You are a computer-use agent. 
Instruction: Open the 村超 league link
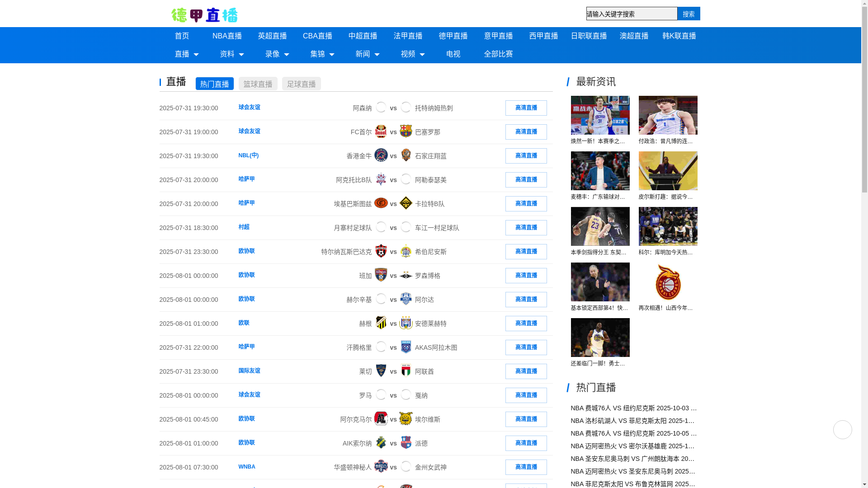click(x=244, y=227)
